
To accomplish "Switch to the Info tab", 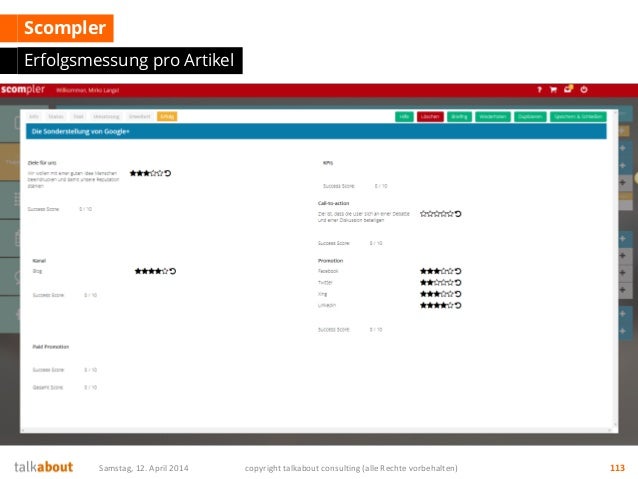I will pos(34,116).
